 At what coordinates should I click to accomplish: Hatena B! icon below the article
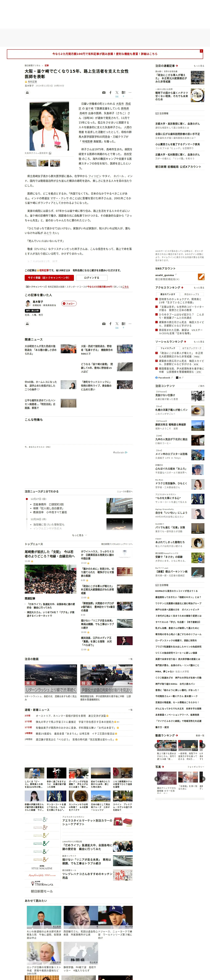[x=123, y=324]
